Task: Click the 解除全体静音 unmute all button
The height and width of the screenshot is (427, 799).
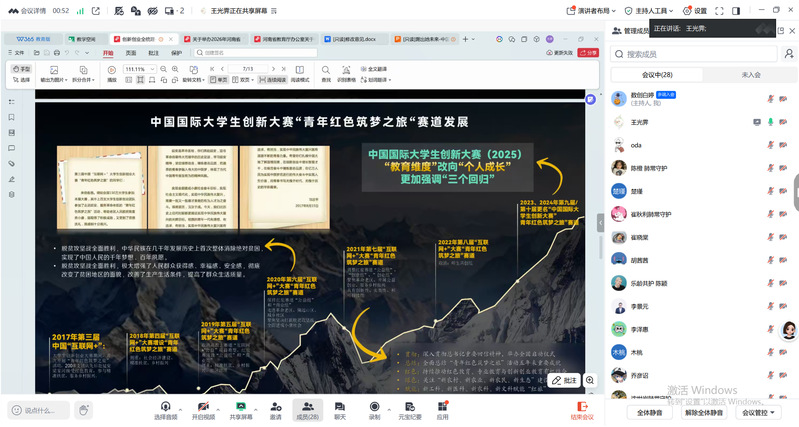Action: tap(704, 412)
